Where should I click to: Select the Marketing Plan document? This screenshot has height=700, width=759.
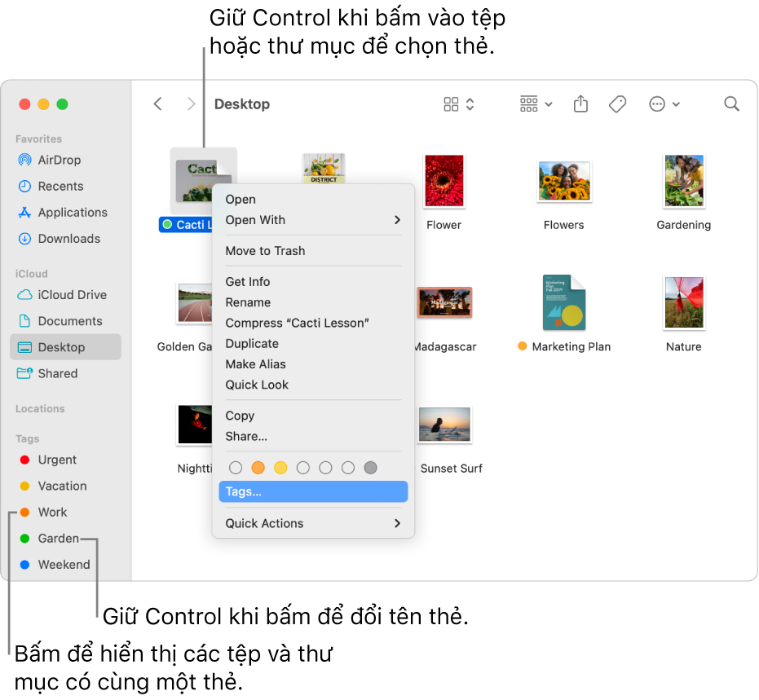[564, 303]
